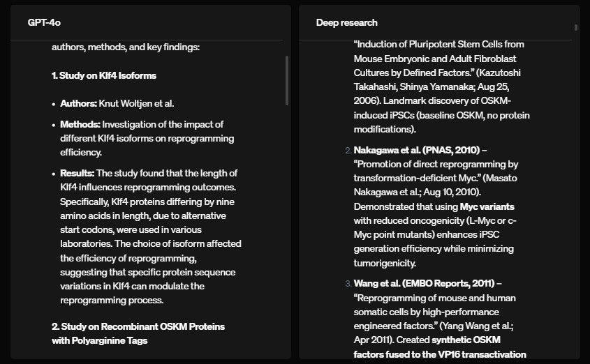This screenshot has width=590, height=364.
Task: Click the bold "Results:" bullet label
Action: [x=77, y=173]
